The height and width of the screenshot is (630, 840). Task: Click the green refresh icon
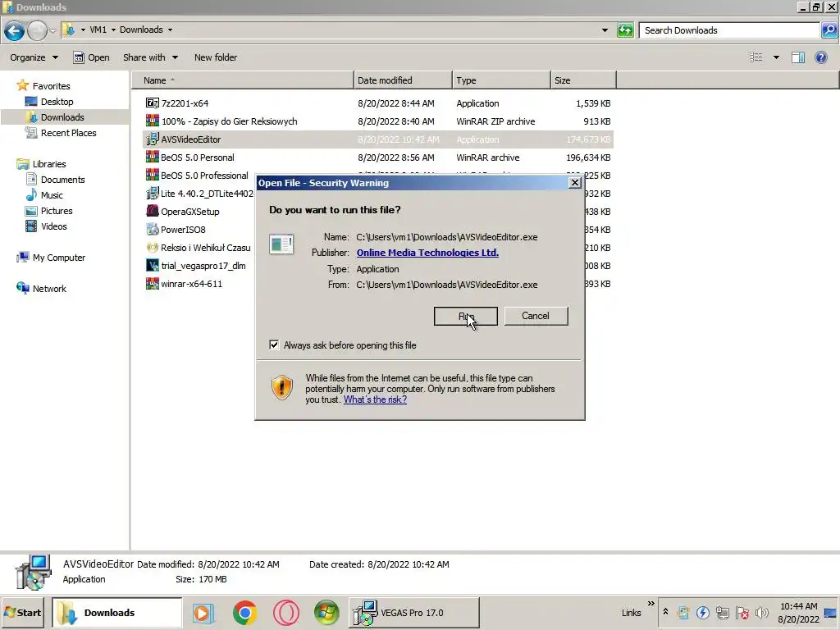[625, 30]
